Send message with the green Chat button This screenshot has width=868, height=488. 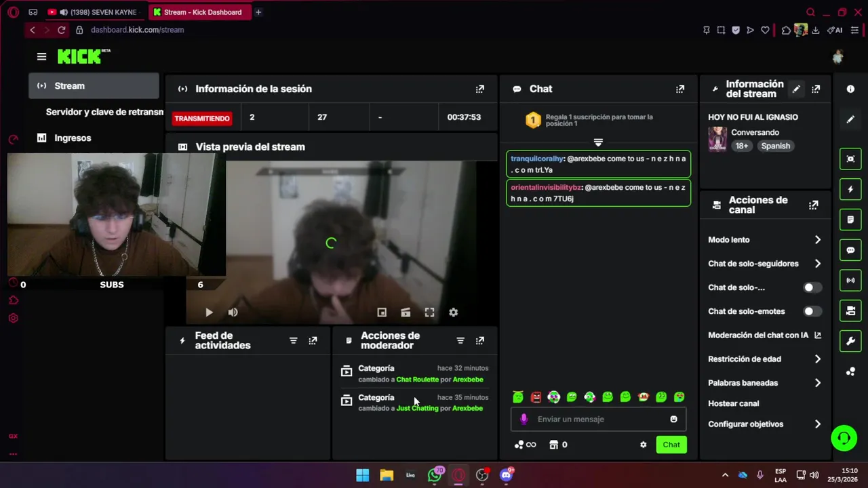click(671, 445)
